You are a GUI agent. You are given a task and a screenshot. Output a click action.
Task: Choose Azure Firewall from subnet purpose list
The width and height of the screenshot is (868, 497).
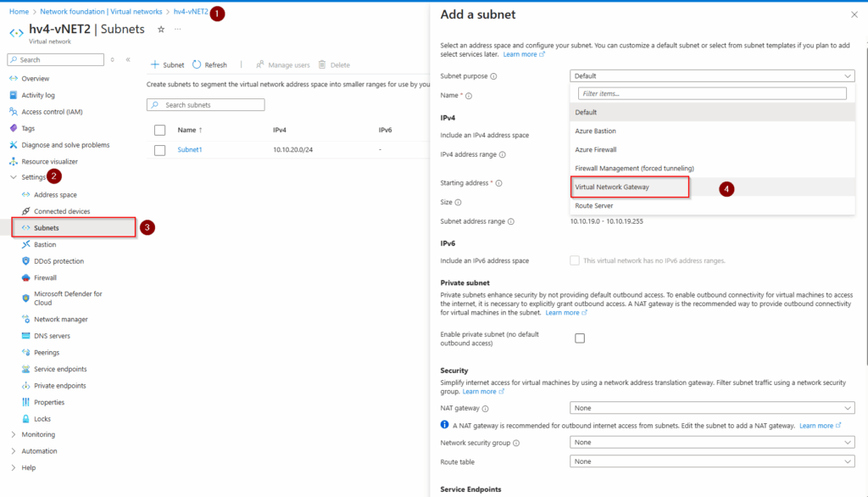point(712,150)
